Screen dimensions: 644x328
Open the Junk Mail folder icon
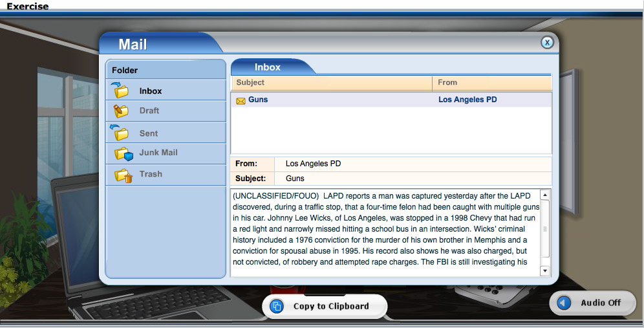pos(123,154)
